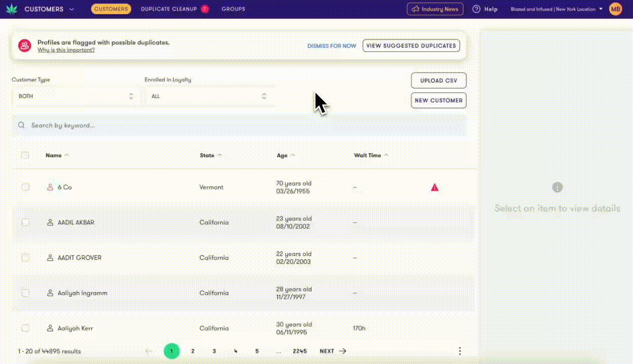Open the Duplicate Cleanup tab
Screen dimensions: 633x364
(169, 9)
